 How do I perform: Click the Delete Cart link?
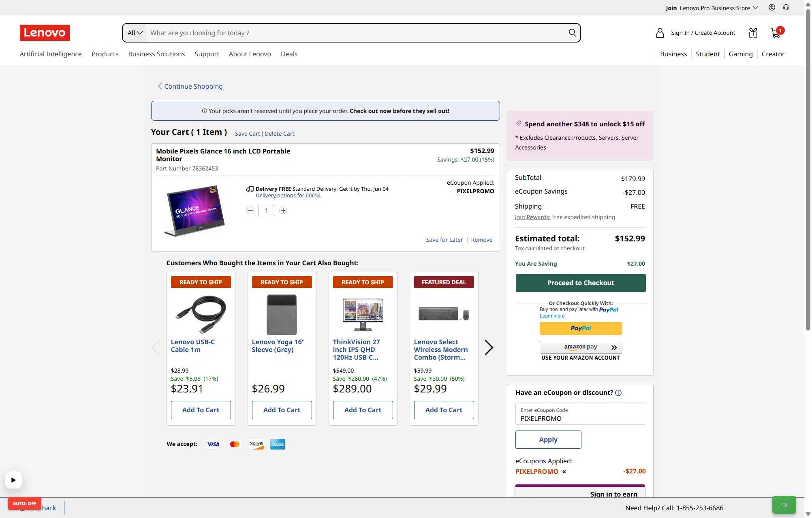(279, 134)
